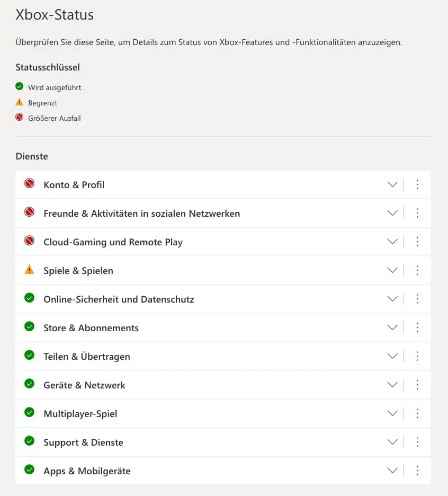Open three-dot menu for Multiplayer-Spiel
448x496 pixels.
417,413
